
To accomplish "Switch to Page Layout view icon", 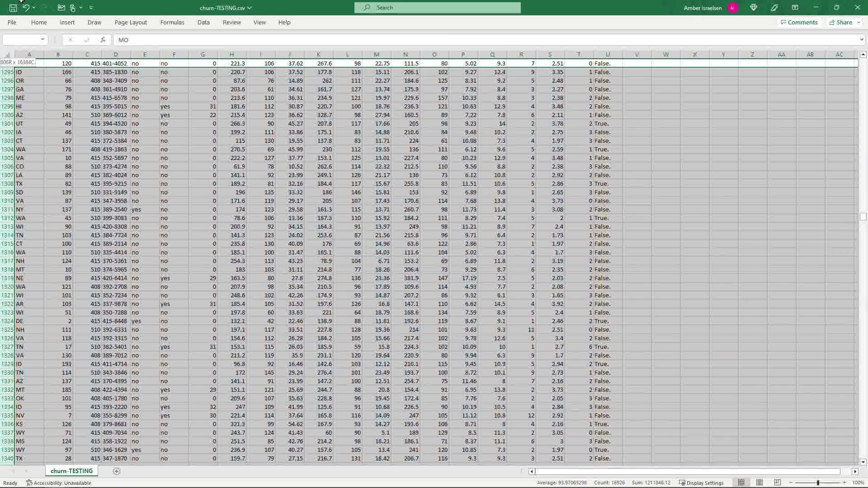I will pyautogui.click(x=759, y=483).
